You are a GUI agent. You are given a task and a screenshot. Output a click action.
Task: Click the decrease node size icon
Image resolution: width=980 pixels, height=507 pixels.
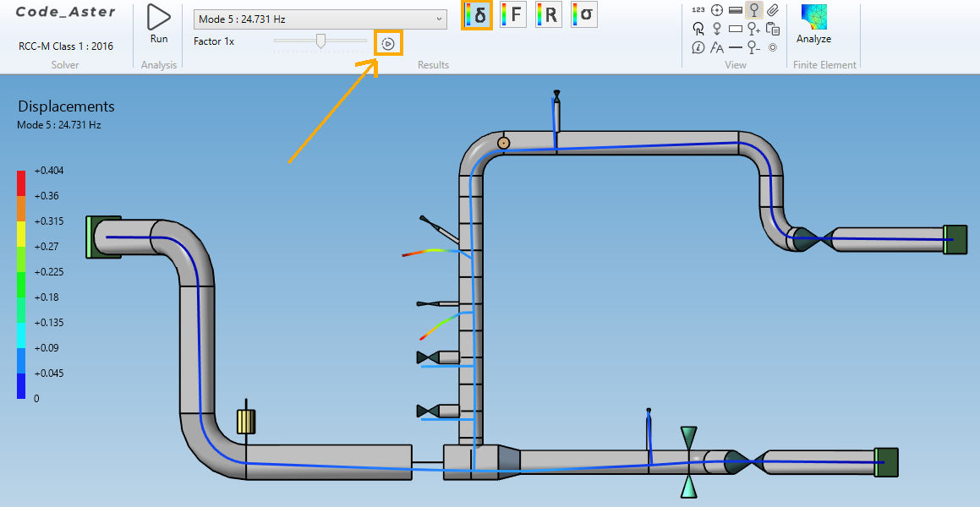click(753, 47)
